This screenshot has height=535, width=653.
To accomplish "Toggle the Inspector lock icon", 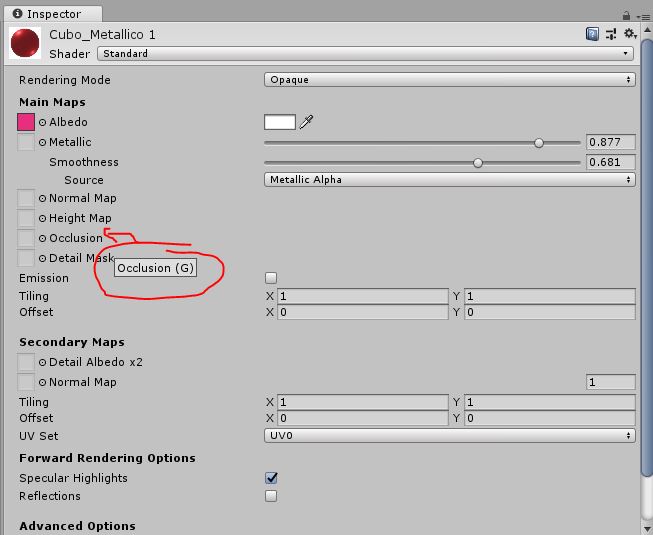I will tap(626, 16).
